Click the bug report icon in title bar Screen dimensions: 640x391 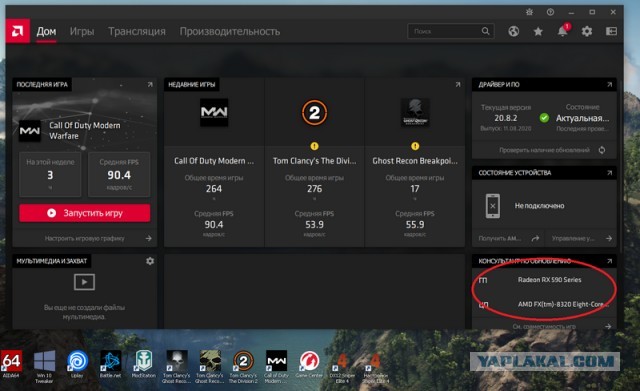point(529,12)
